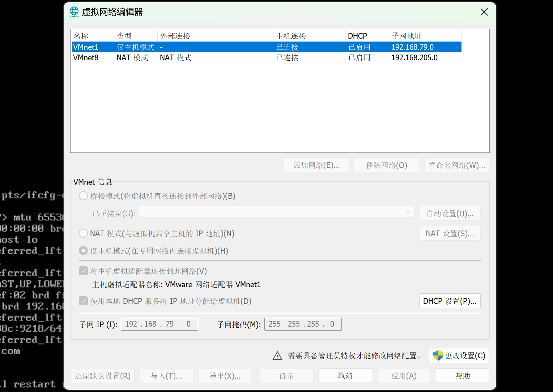Click the 帮助 button

click(x=463, y=375)
